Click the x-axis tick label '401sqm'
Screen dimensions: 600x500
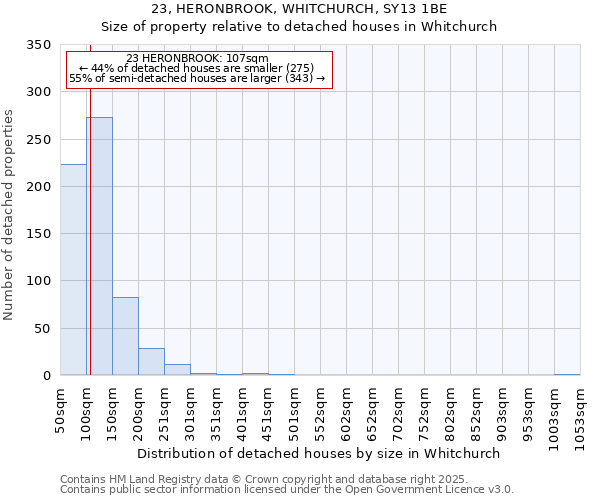243,415
